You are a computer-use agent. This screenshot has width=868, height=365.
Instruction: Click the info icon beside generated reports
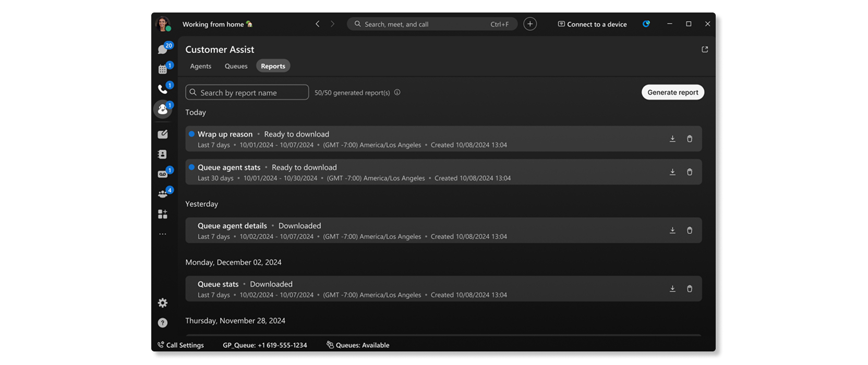397,92
